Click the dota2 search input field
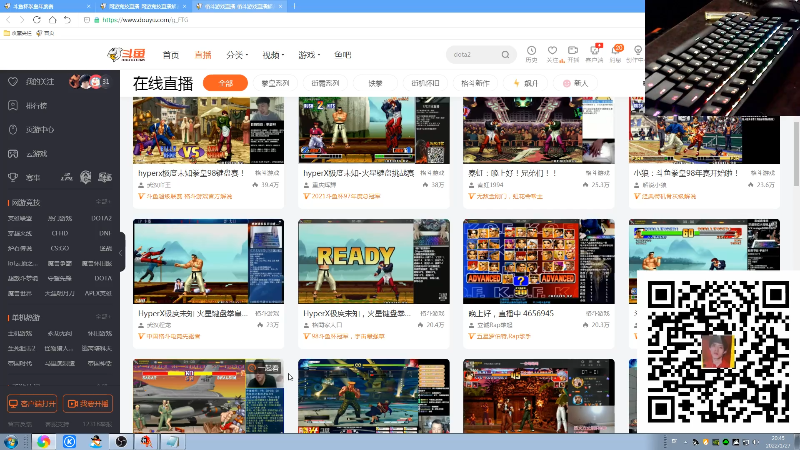The height and width of the screenshot is (450, 800). point(473,55)
